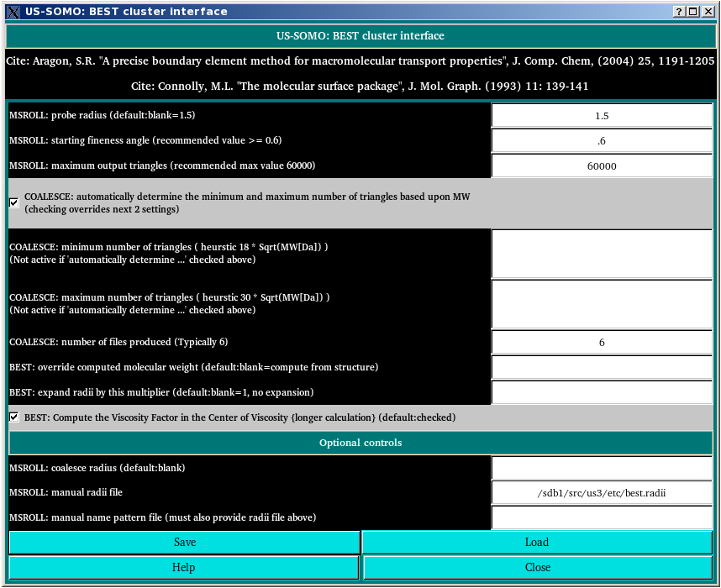Click the MSROLL coalesce radius field
Viewport: 721px width, 588px height.
(x=602, y=468)
